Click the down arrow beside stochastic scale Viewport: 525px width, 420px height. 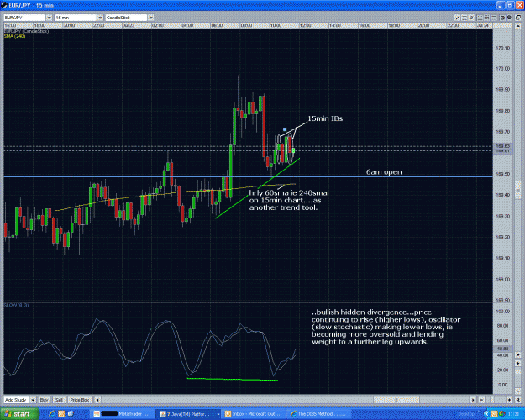[518, 355]
